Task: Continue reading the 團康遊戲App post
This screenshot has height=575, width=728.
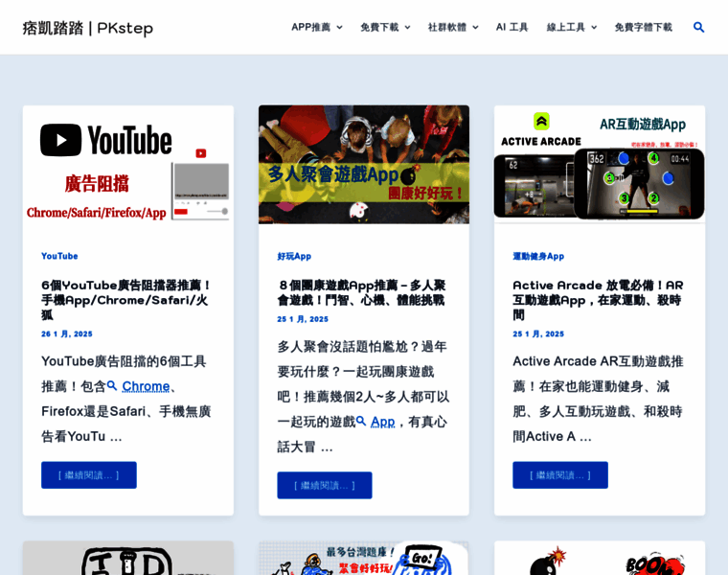Action: click(325, 485)
